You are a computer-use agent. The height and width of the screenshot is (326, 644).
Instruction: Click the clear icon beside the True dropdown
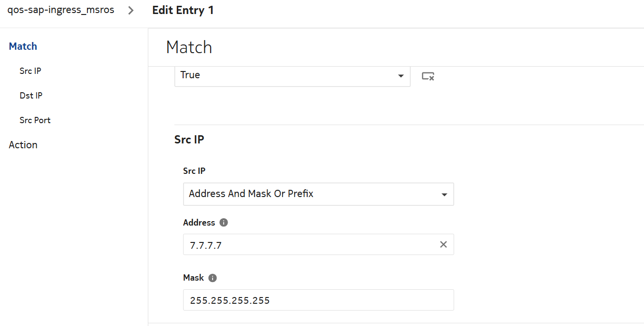click(x=428, y=76)
